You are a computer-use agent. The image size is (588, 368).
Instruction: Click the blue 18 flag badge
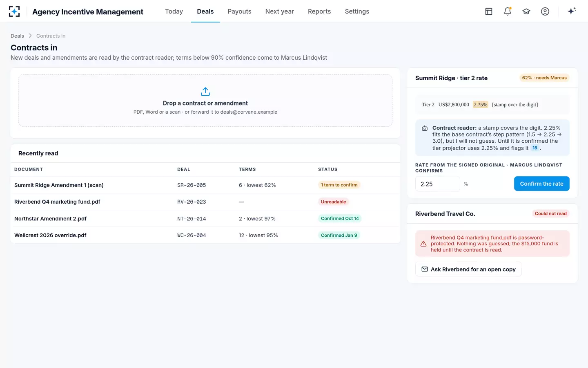coord(535,148)
